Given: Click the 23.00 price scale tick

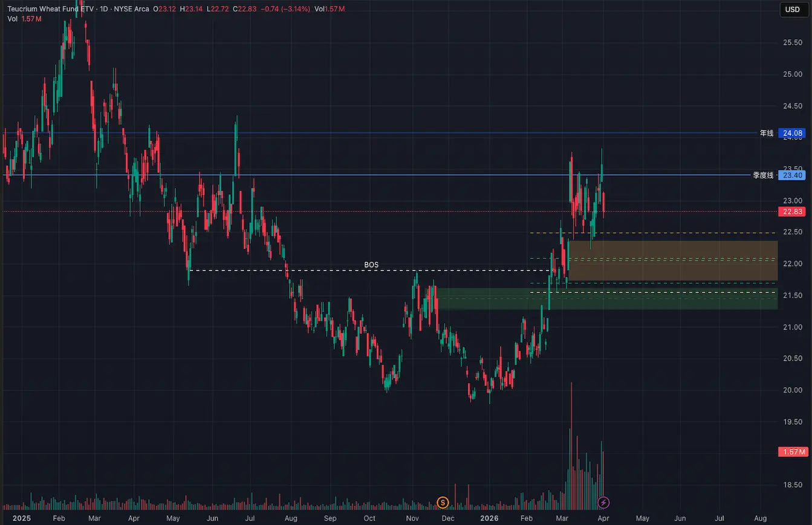Looking at the screenshot, I should tap(792, 201).
